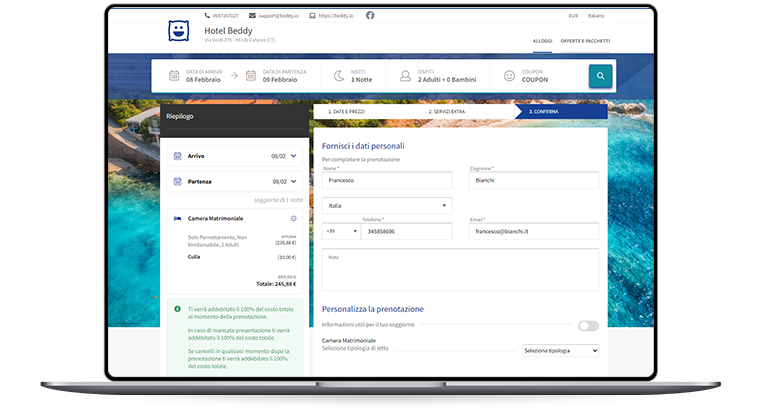Open the EUR currency selector
This screenshot has height=410, width=760.
[x=573, y=16]
